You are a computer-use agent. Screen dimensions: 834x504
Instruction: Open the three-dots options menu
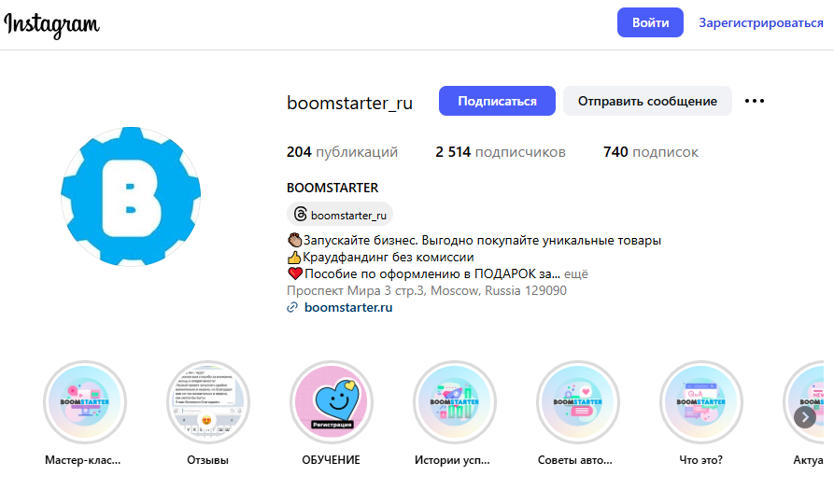[755, 101]
